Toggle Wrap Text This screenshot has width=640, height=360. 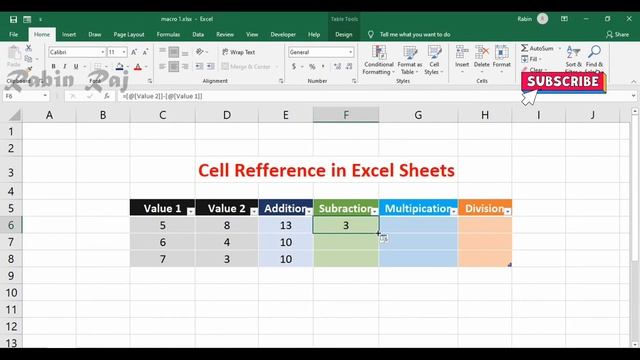point(239,52)
